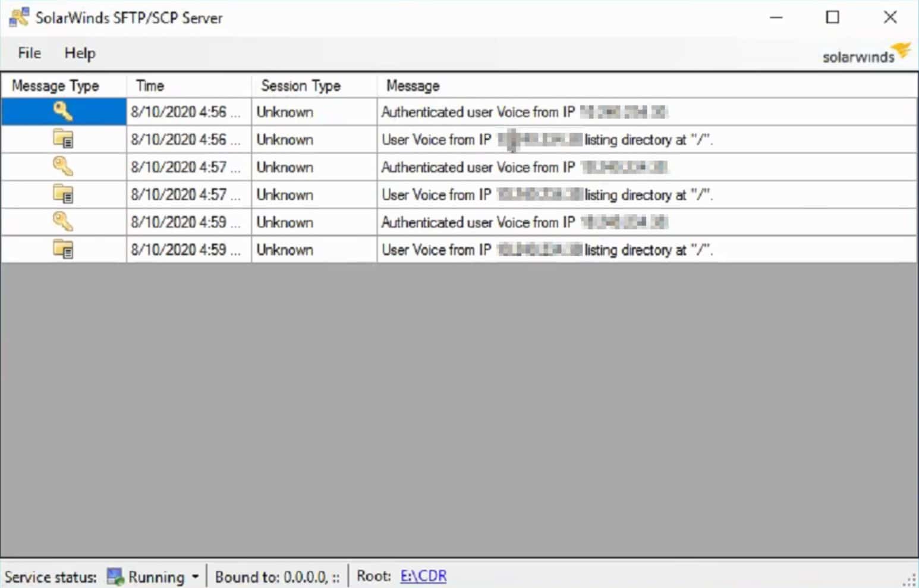Open the E:\CDR root folder link

[423, 576]
